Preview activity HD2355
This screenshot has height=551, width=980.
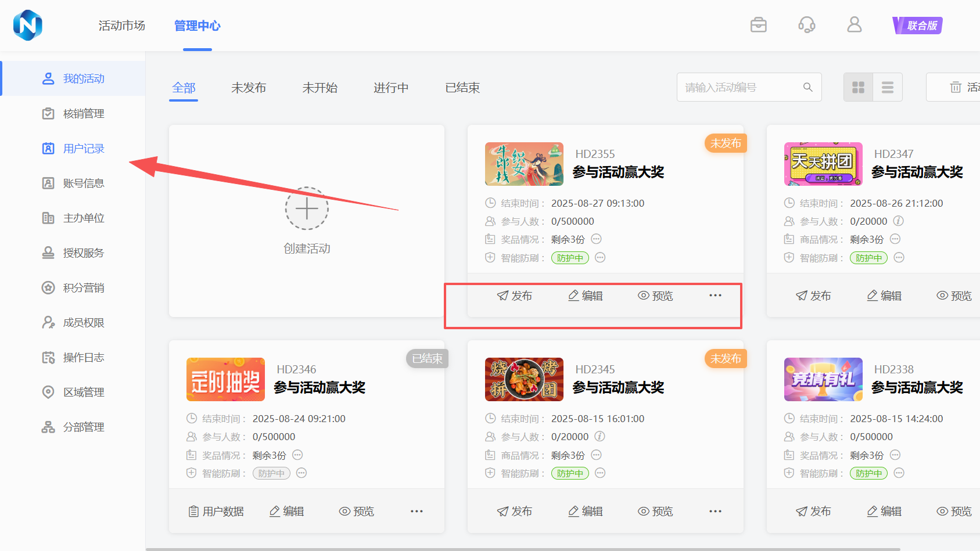655,296
